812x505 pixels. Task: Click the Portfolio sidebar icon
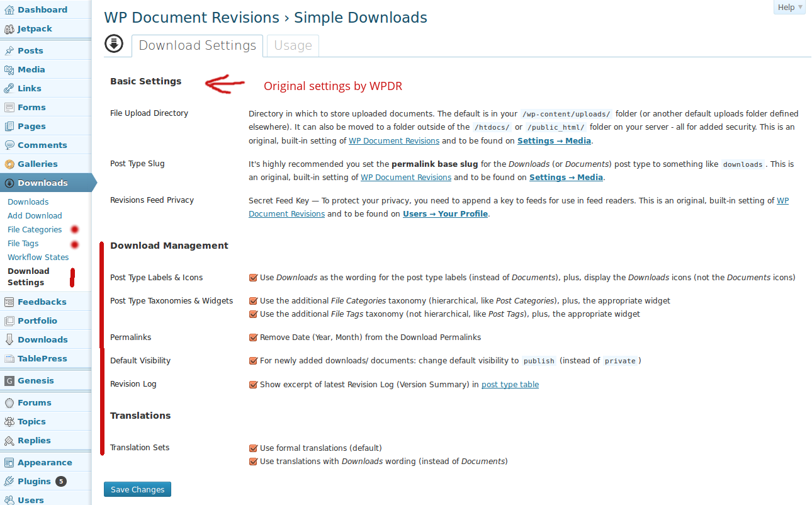[x=9, y=321]
